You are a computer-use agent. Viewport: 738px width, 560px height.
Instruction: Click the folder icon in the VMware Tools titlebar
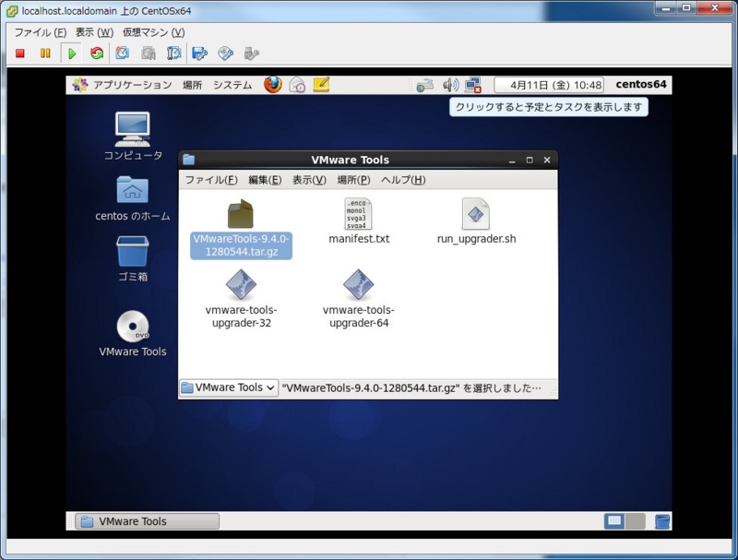(189, 160)
